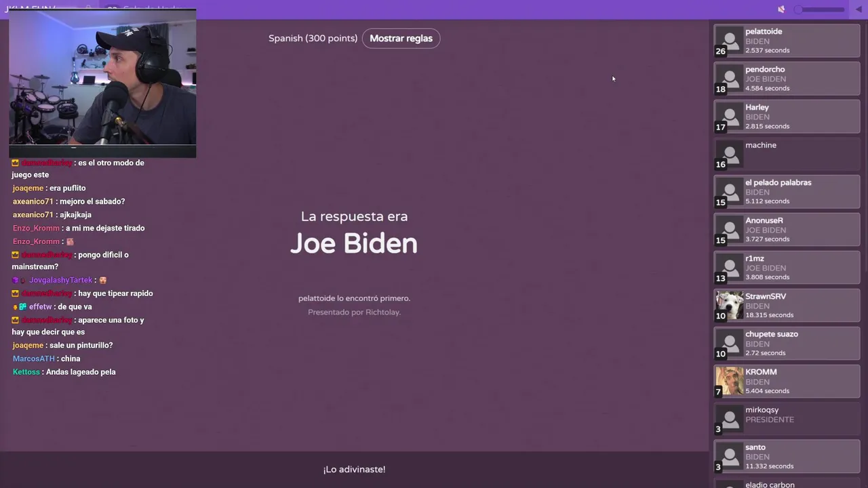Select the player name chupete suazo
Viewport: 868px width, 488px height.
click(772, 334)
